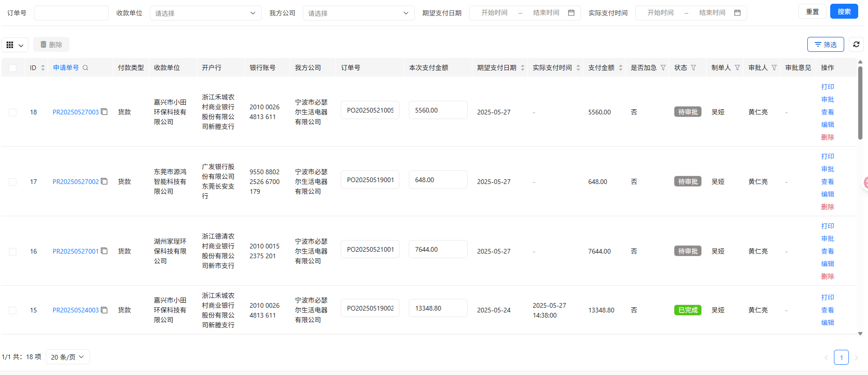
Task: Click the page 1 pagination button
Action: tap(841, 358)
